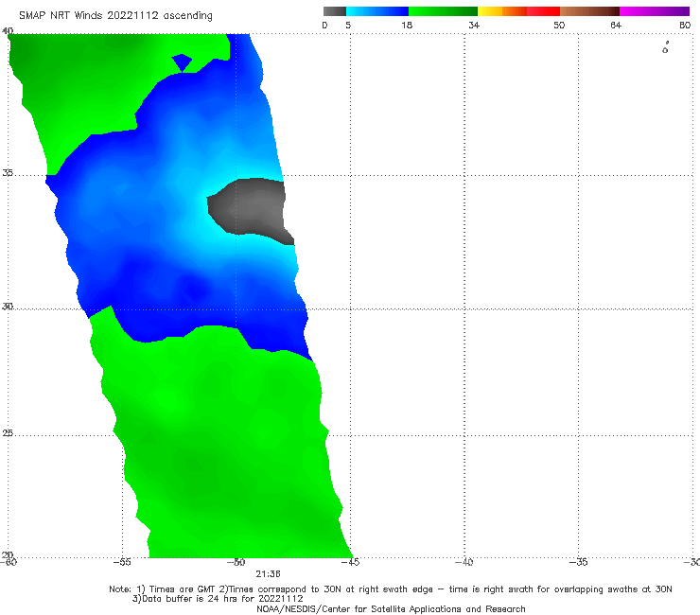Click the color bar label '64'

[616, 25]
